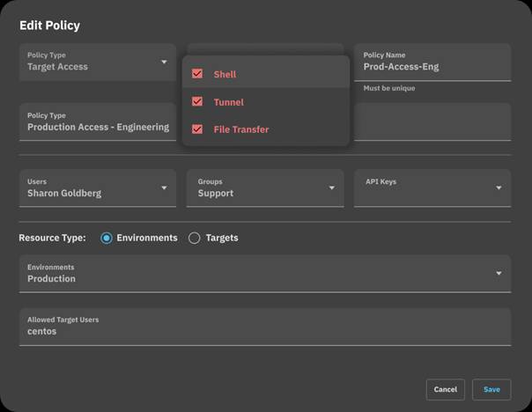
Task: Select the Environments radio button
Action: pos(107,238)
